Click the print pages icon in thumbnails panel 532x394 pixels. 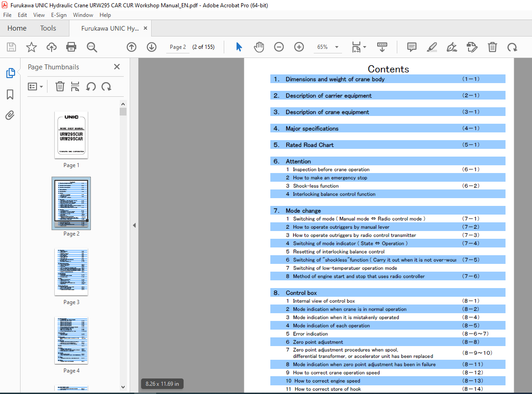[x=75, y=86]
